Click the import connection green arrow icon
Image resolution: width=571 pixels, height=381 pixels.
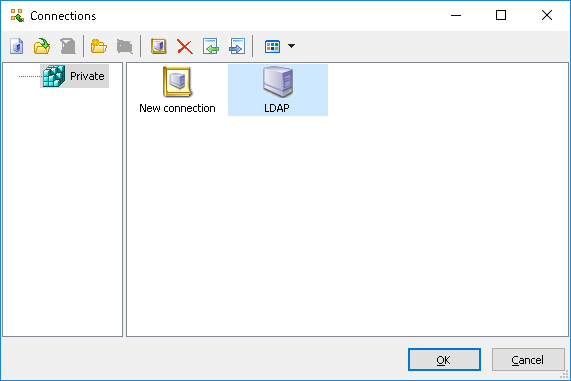click(x=211, y=46)
